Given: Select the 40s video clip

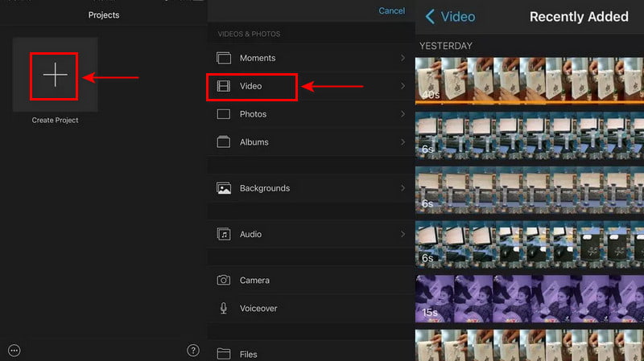Looking at the screenshot, I should pos(530,80).
